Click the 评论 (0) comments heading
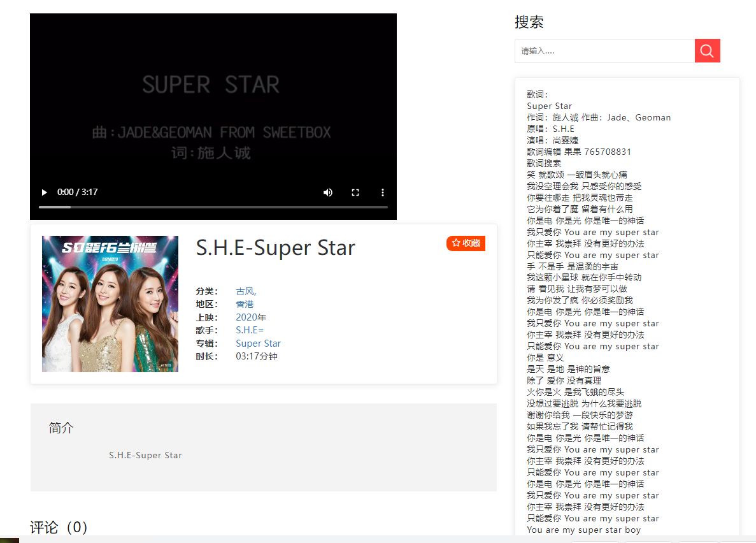 pos(59,527)
